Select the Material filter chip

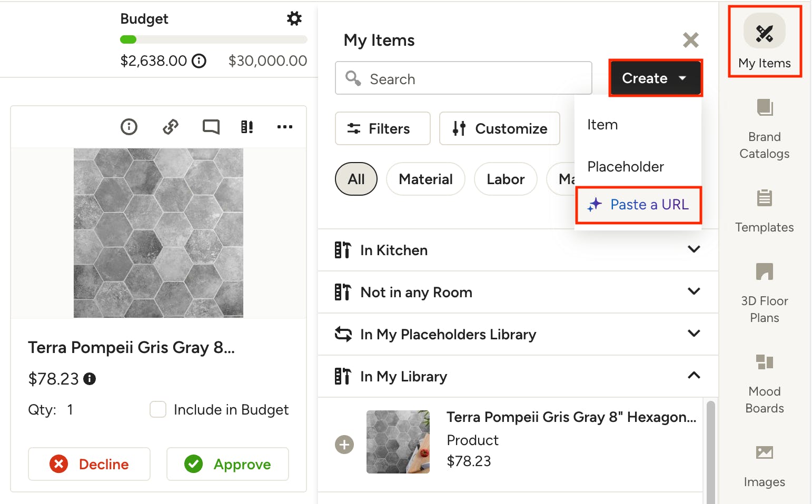425,179
